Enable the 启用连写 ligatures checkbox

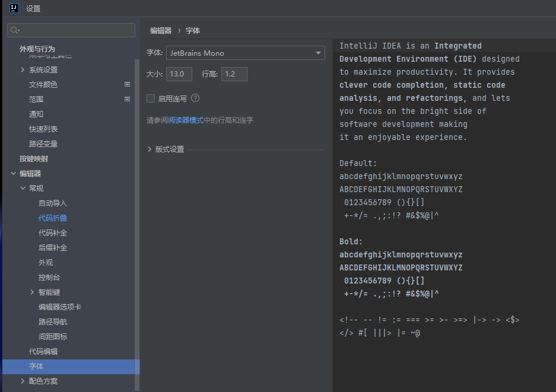click(151, 98)
